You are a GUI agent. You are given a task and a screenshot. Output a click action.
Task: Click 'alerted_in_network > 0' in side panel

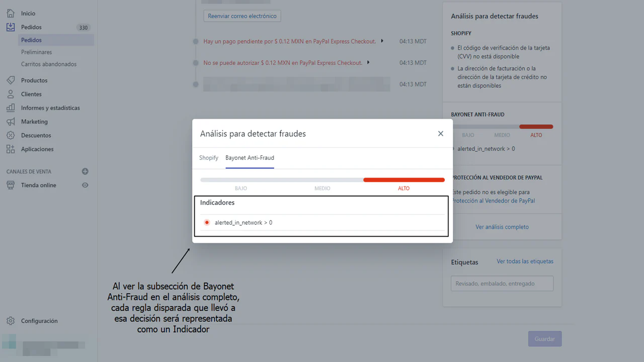pos(486,149)
